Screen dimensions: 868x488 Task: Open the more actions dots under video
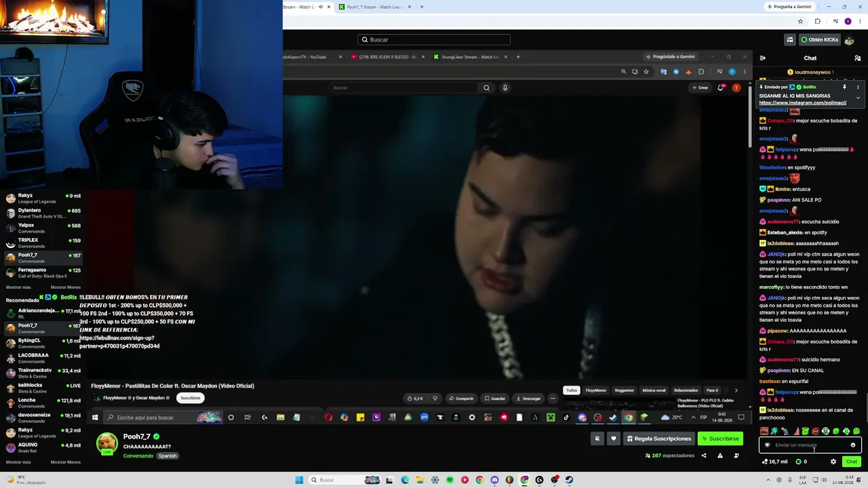[553, 399]
